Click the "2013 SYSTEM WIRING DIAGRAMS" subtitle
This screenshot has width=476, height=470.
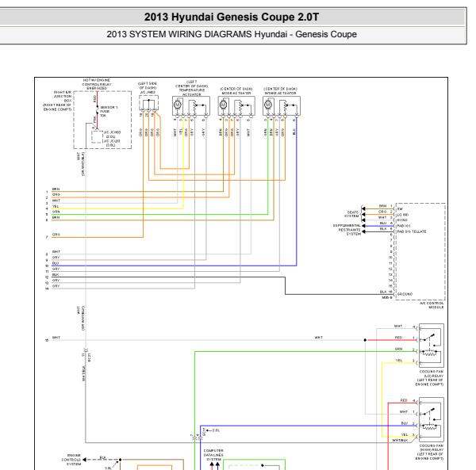coord(178,34)
